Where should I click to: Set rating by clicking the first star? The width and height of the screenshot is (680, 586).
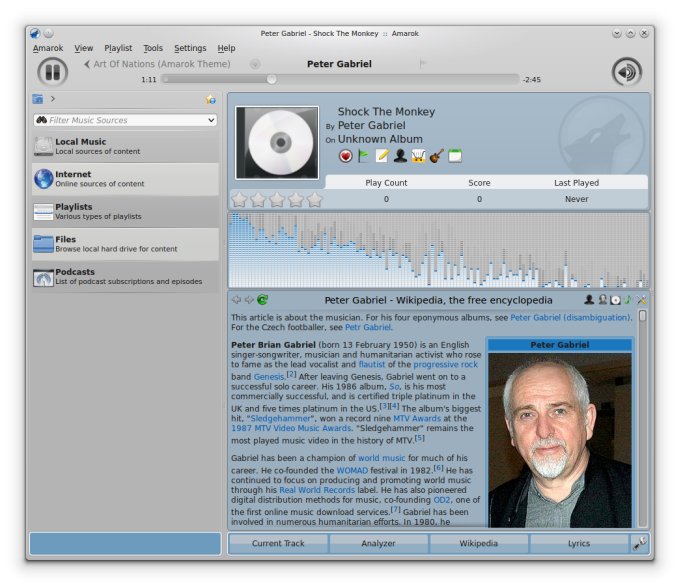tap(240, 199)
